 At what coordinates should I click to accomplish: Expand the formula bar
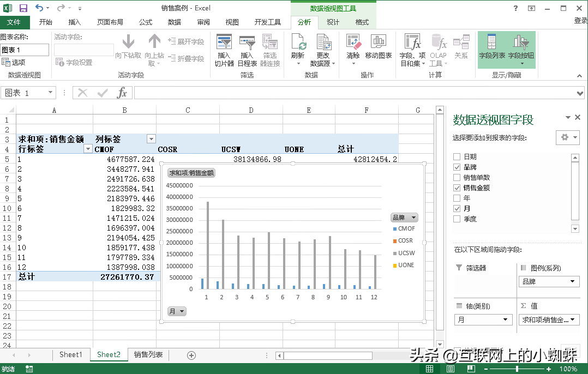click(580, 93)
